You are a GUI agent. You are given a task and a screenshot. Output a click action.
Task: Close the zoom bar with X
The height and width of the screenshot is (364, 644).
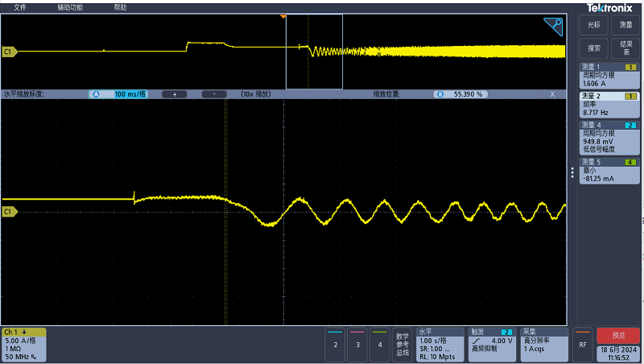[552, 94]
